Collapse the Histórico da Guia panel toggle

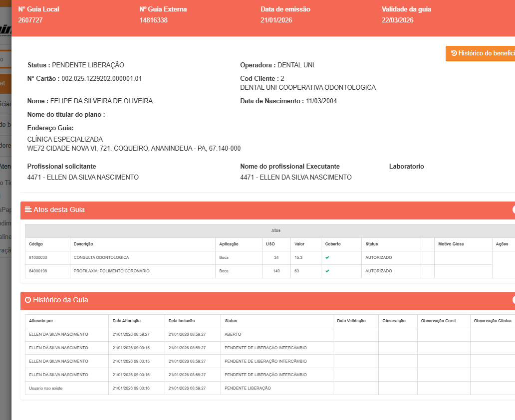pos(513,300)
